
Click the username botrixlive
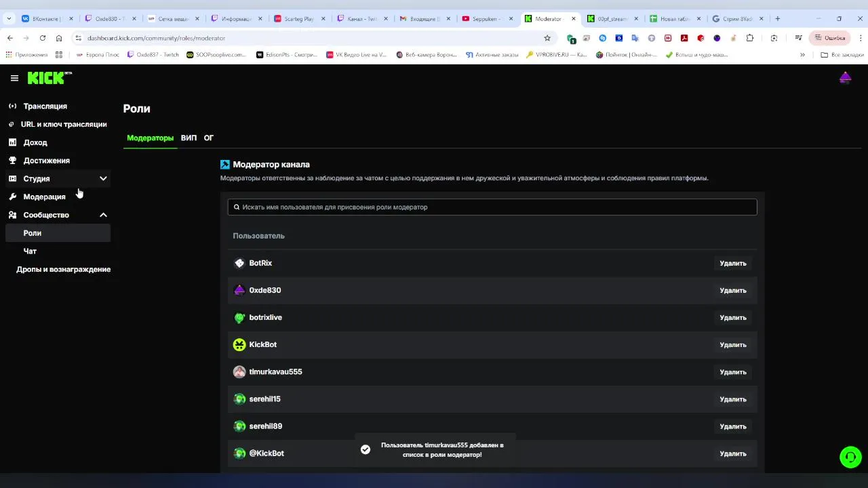[x=265, y=317]
